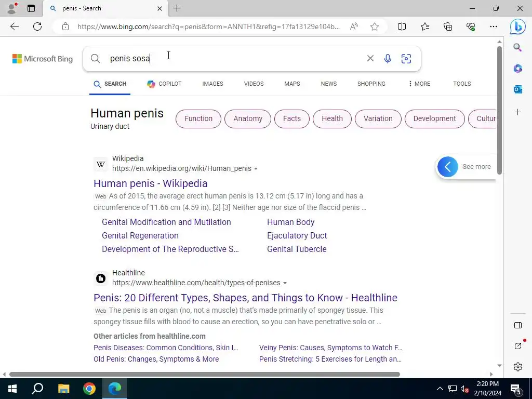Open Ejaculatory Duct sublink
Viewport: 532px width, 399px height.
tap(297, 235)
